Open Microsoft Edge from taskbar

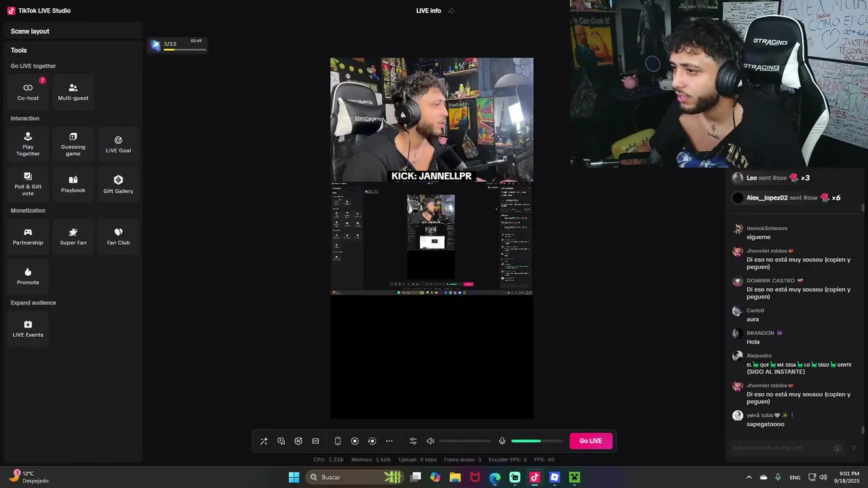pyautogui.click(x=495, y=477)
